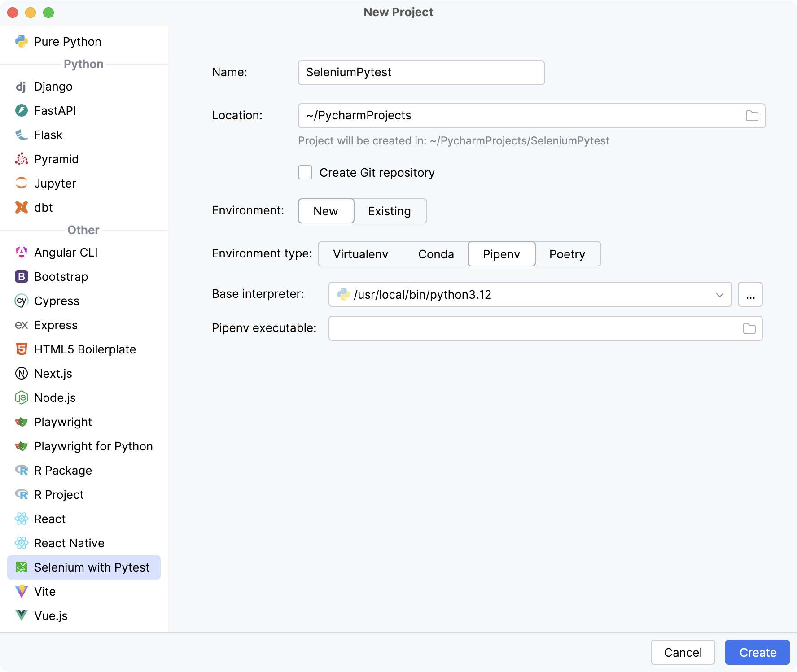Click the Create button
797x672 pixels.
click(757, 652)
